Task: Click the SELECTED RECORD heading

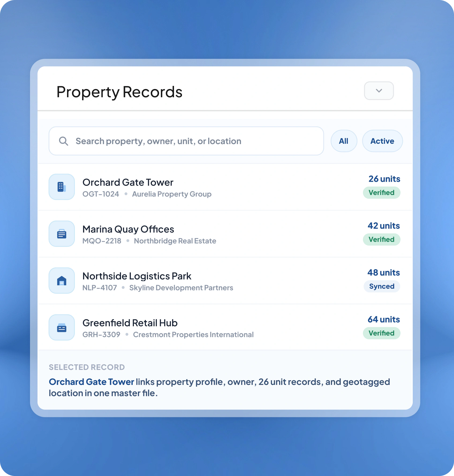Action: click(x=87, y=367)
